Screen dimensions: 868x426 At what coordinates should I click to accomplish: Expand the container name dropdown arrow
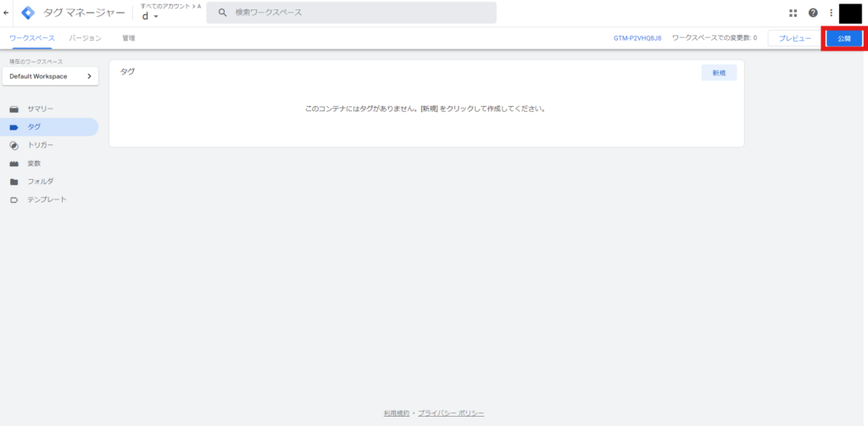point(156,17)
